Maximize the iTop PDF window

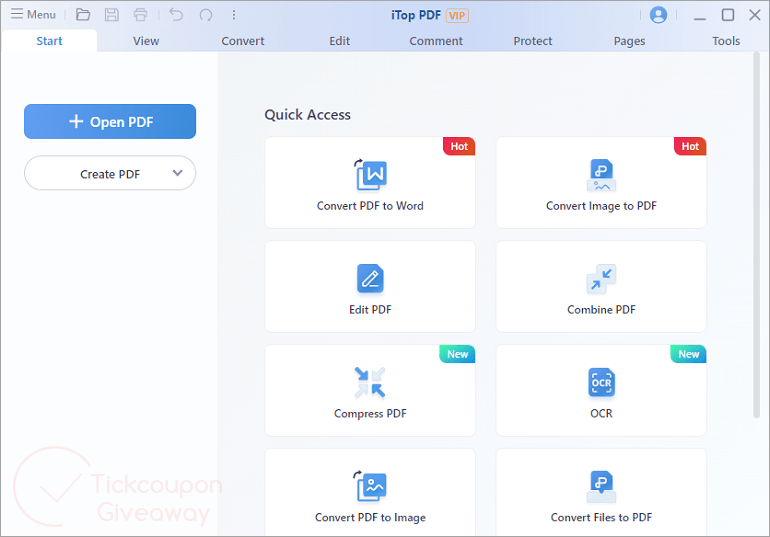click(x=728, y=15)
